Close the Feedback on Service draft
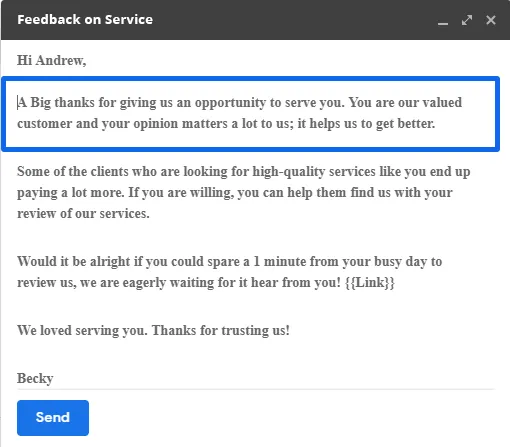Image resolution: width=510 pixels, height=447 pixels. tap(491, 20)
